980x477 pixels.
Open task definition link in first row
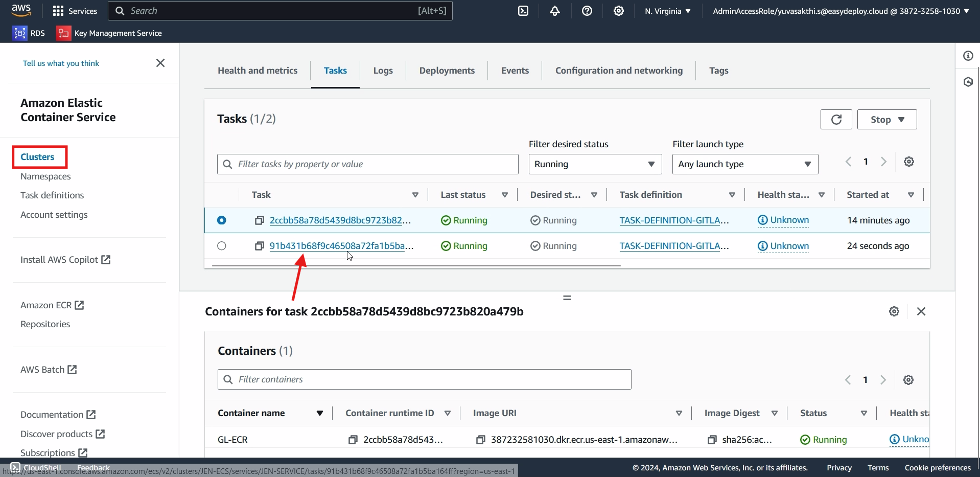pyautogui.click(x=674, y=220)
